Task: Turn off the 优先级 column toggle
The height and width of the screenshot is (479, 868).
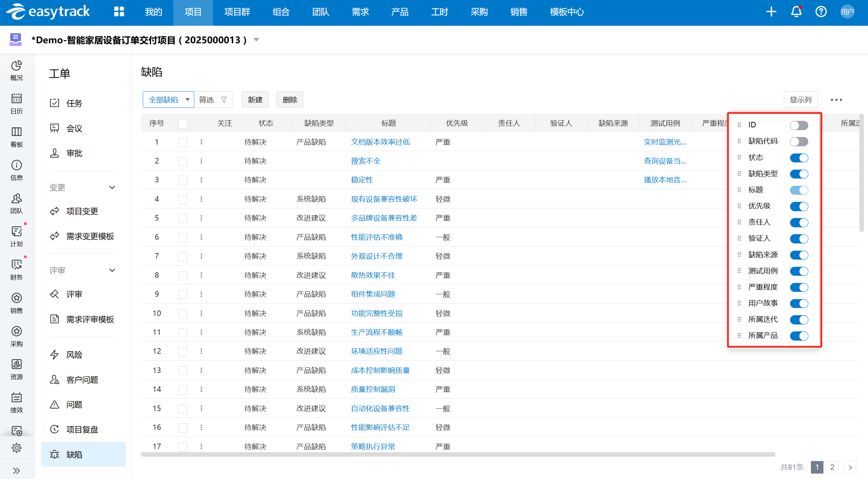Action: pos(799,206)
